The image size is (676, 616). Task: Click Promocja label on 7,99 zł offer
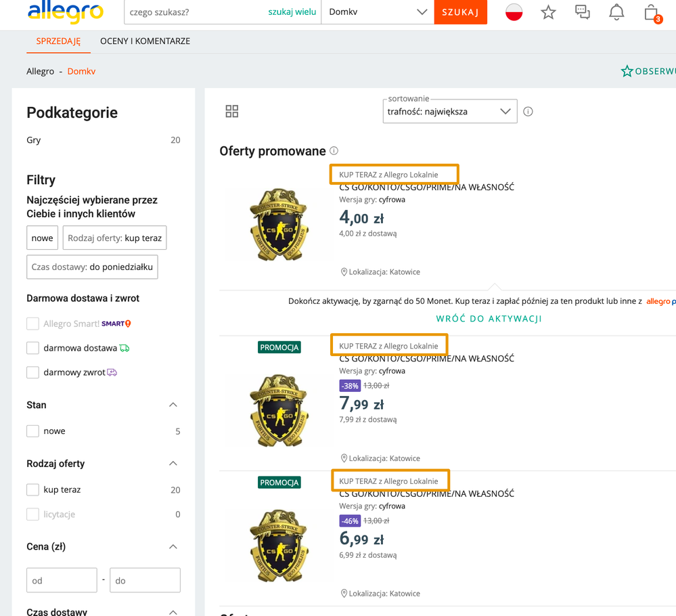point(279,347)
